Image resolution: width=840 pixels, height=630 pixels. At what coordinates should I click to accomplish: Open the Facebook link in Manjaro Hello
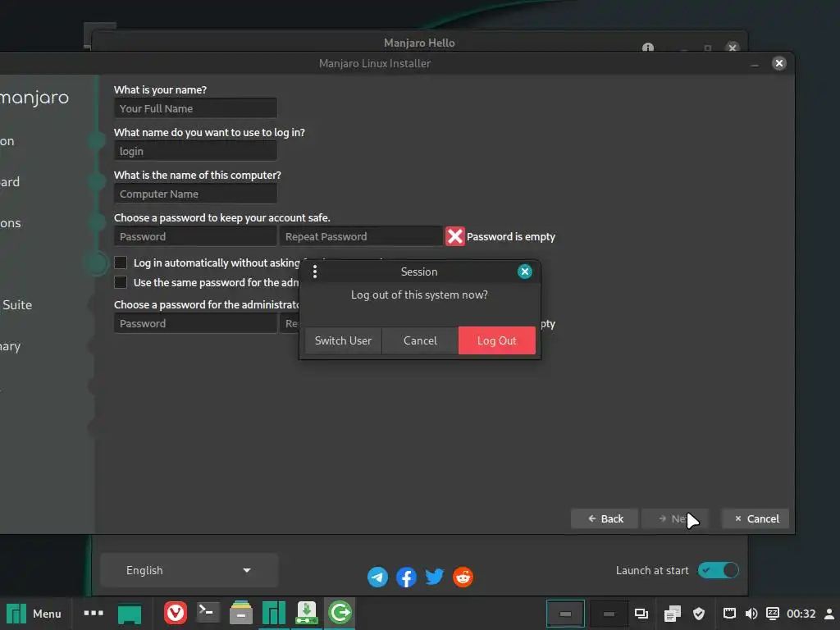[x=406, y=577]
